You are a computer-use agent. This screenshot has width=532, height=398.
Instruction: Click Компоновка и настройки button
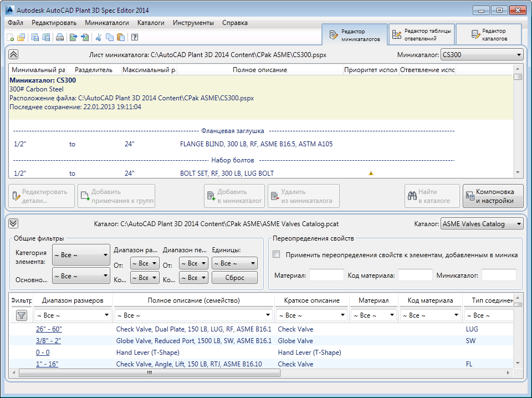pos(493,196)
